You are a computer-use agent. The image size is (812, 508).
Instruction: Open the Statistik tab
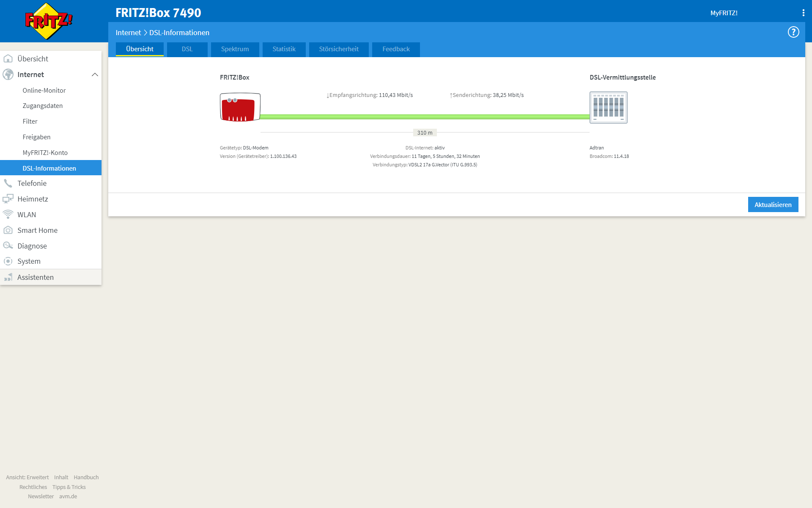(x=284, y=49)
